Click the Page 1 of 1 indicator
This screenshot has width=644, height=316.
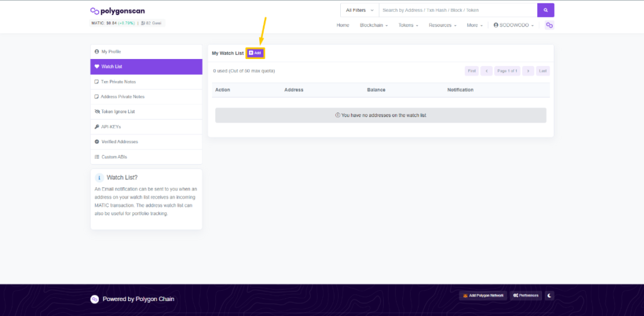pyautogui.click(x=508, y=71)
